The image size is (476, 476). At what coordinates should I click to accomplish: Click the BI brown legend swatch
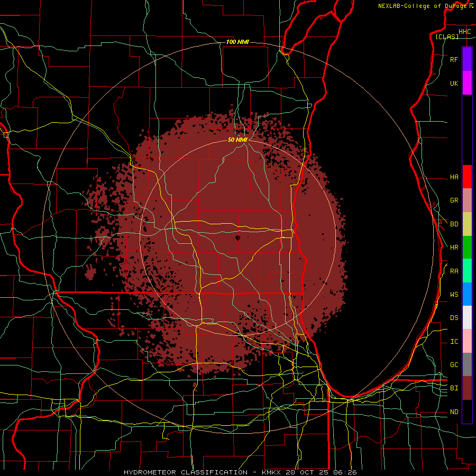[467, 388]
